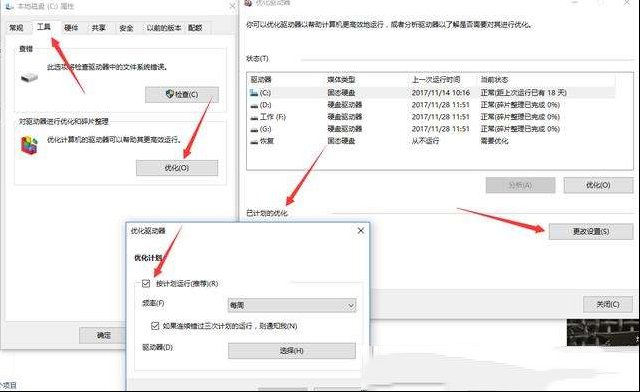
Task: Click the 关闭(C) button
Action: (x=608, y=304)
